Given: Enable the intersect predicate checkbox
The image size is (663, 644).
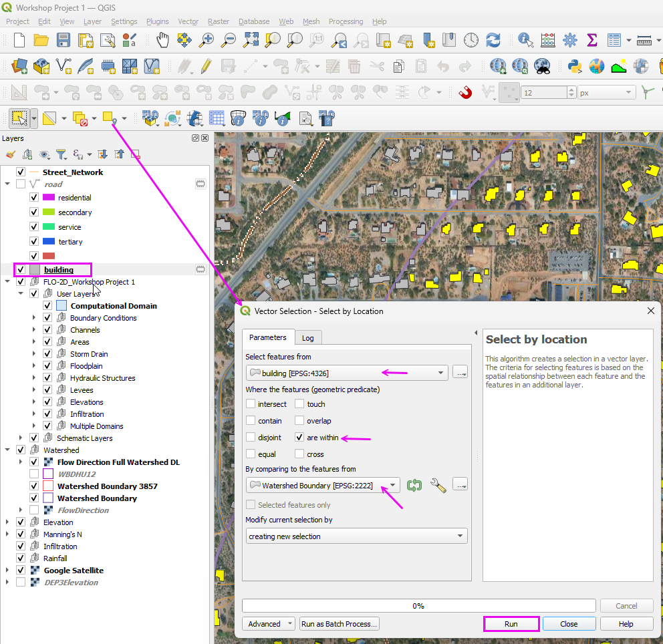Looking at the screenshot, I should point(251,404).
